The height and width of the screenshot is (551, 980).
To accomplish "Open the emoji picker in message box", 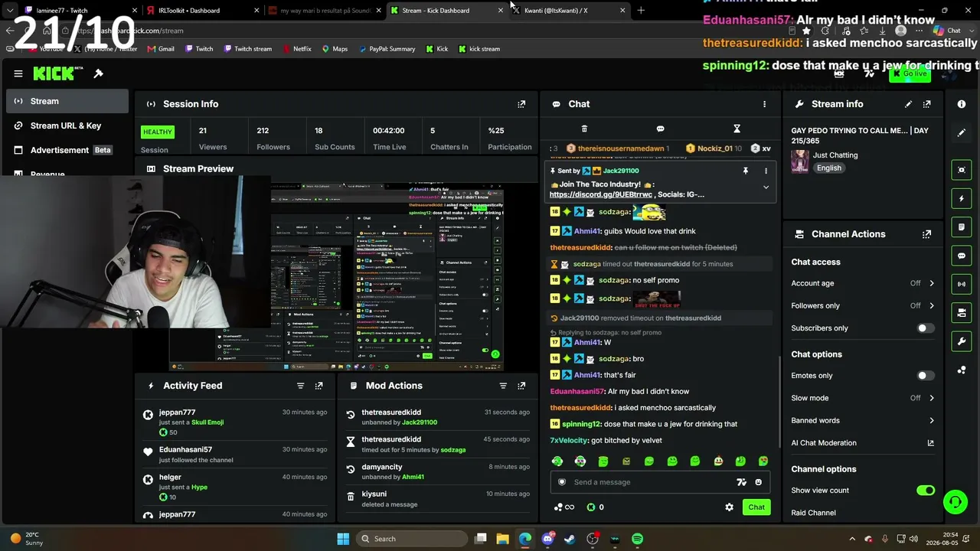I will click(759, 482).
